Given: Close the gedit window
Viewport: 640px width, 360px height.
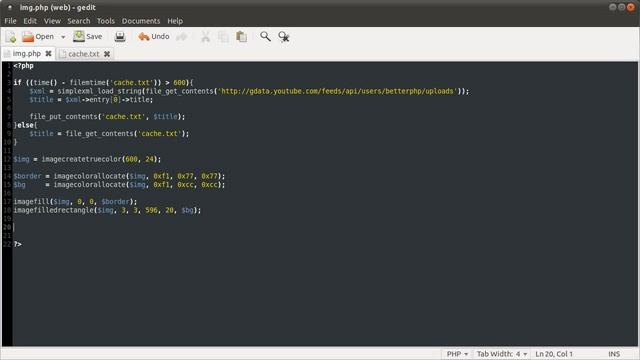Looking at the screenshot, I should (x=631, y=7).
